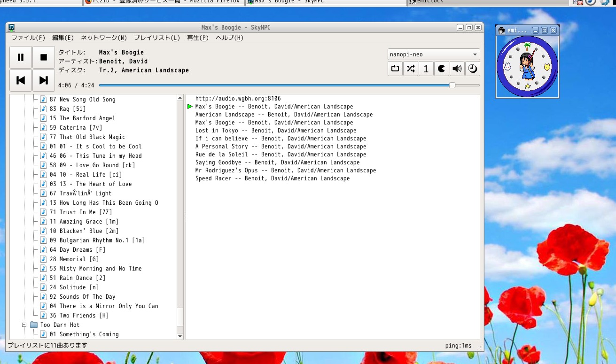Click the music note icon beside Rain Dance
616x364 pixels.
43,278
